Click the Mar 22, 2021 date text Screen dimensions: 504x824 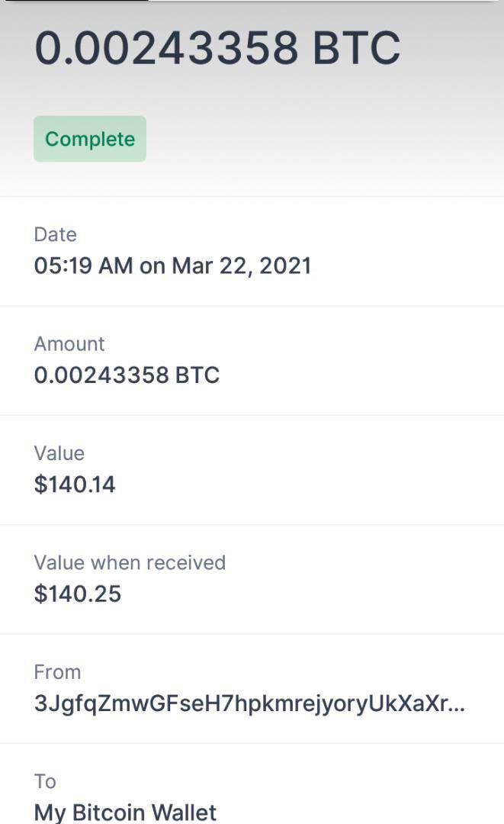[x=242, y=266]
